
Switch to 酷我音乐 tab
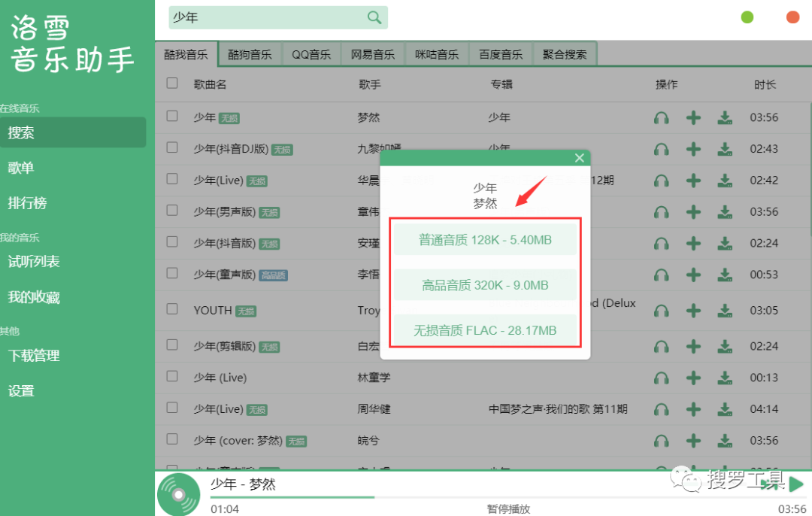pyautogui.click(x=186, y=54)
